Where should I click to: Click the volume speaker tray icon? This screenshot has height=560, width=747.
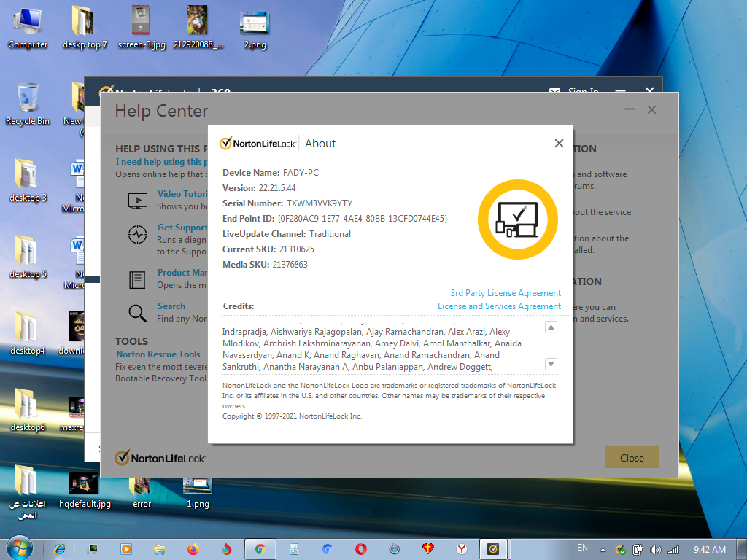click(x=656, y=550)
